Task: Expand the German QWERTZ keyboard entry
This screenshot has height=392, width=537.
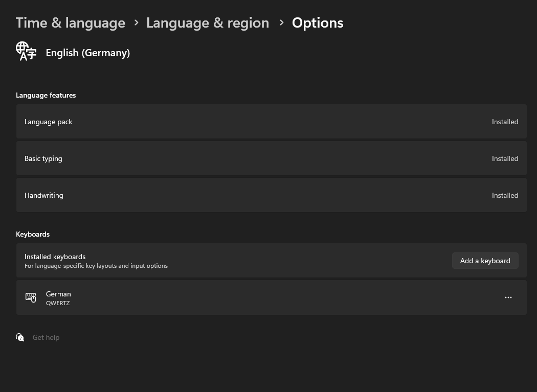Action: [x=271, y=297]
